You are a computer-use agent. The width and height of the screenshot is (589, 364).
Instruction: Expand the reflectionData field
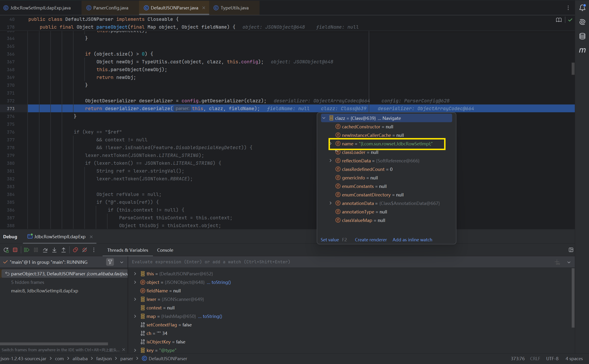click(x=331, y=160)
